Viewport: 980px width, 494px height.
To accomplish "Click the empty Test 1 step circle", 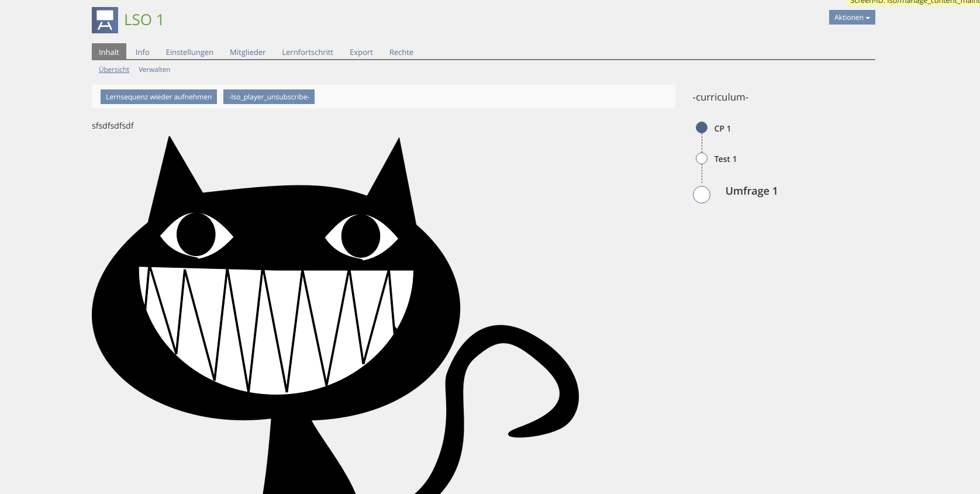I will [702, 158].
